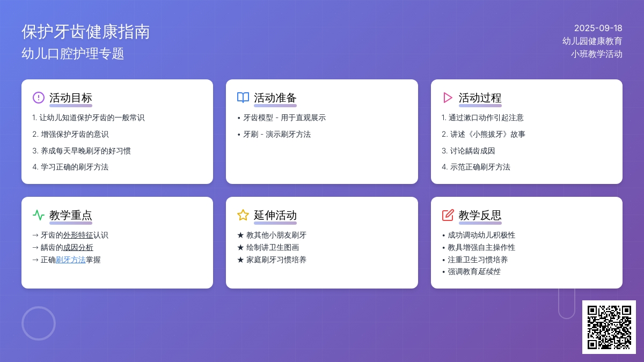Click the italic 延续性 text
644x362 pixels.
tap(489, 272)
